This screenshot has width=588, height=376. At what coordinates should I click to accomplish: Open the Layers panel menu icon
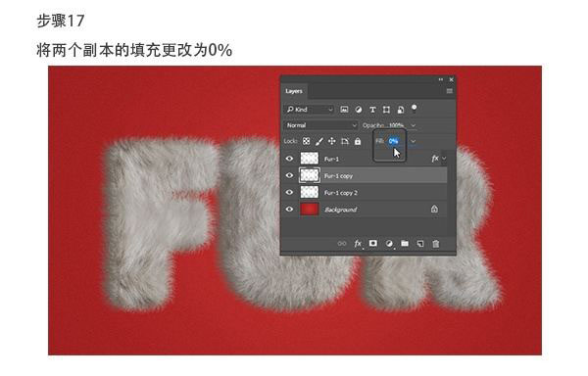tap(449, 91)
